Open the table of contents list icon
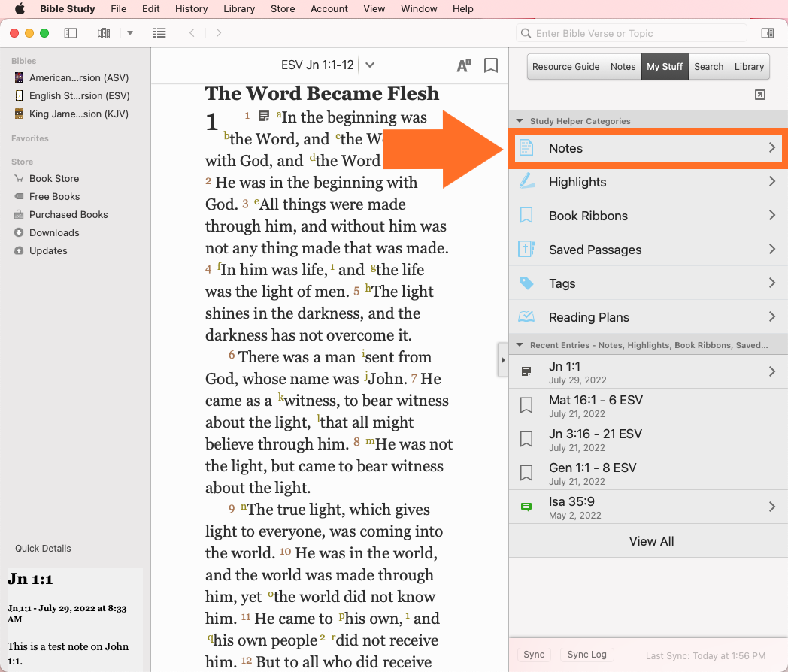 tap(159, 33)
